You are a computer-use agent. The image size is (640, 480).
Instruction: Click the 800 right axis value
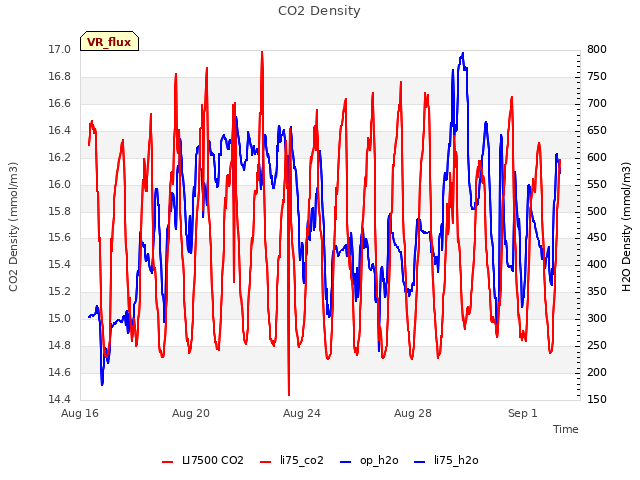click(x=597, y=50)
